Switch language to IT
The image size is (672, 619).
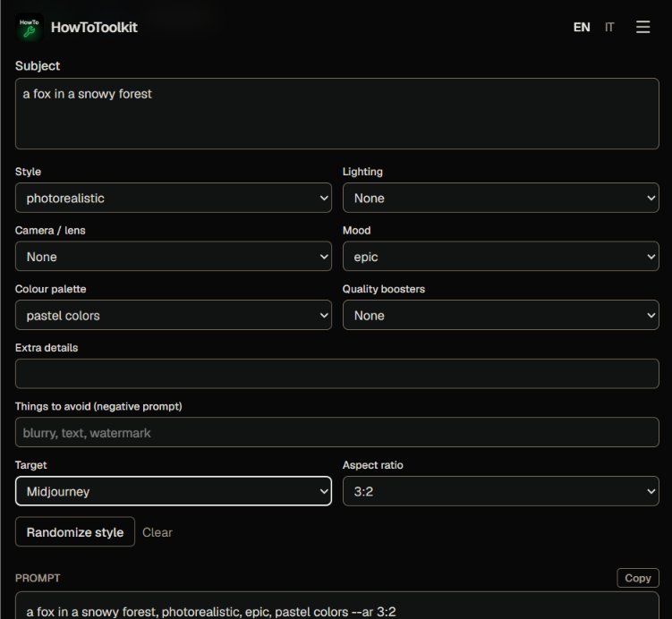coord(609,28)
